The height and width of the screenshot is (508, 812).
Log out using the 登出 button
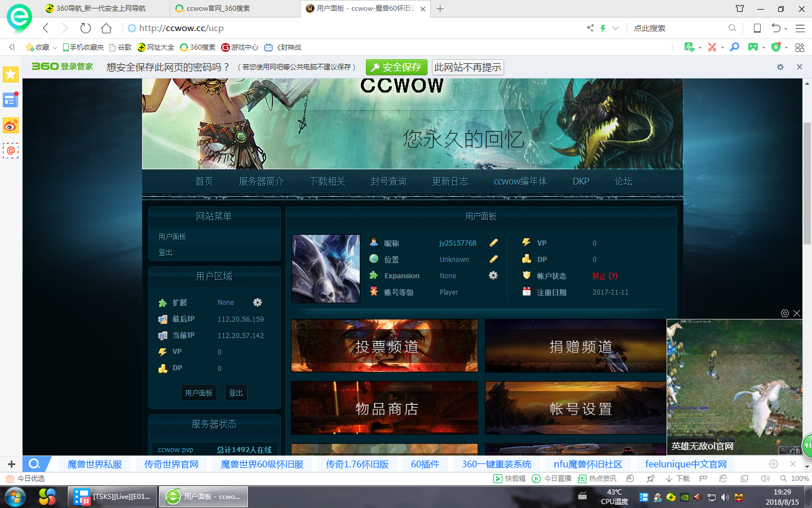point(236,392)
